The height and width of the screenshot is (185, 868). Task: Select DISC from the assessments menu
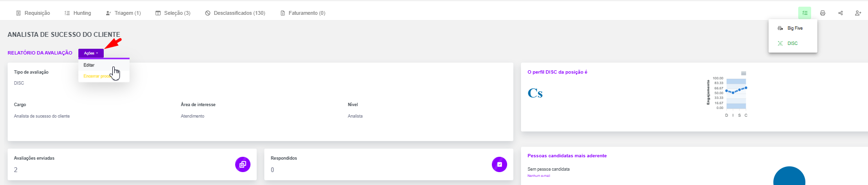click(793, 43)
